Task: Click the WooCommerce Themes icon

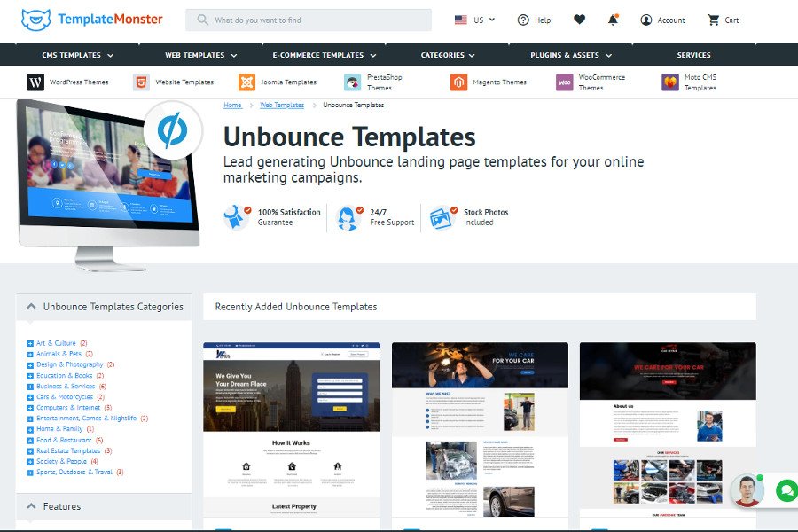Action: (565, 82)
